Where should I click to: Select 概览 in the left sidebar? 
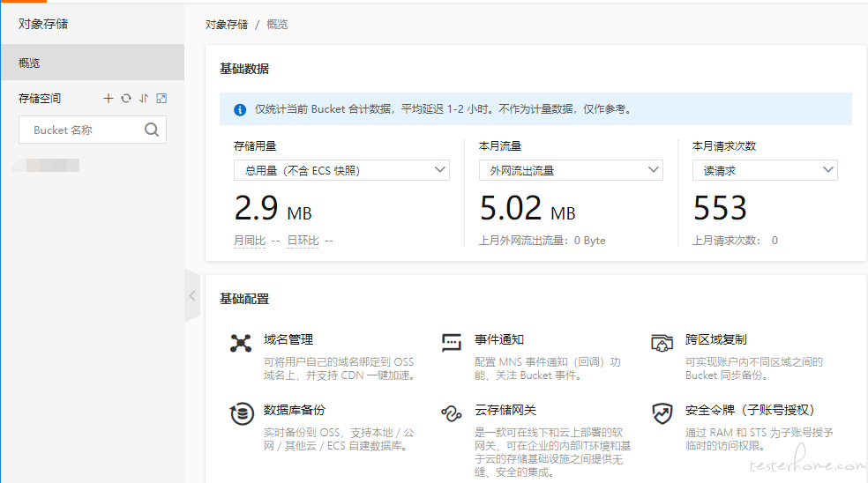93,63
